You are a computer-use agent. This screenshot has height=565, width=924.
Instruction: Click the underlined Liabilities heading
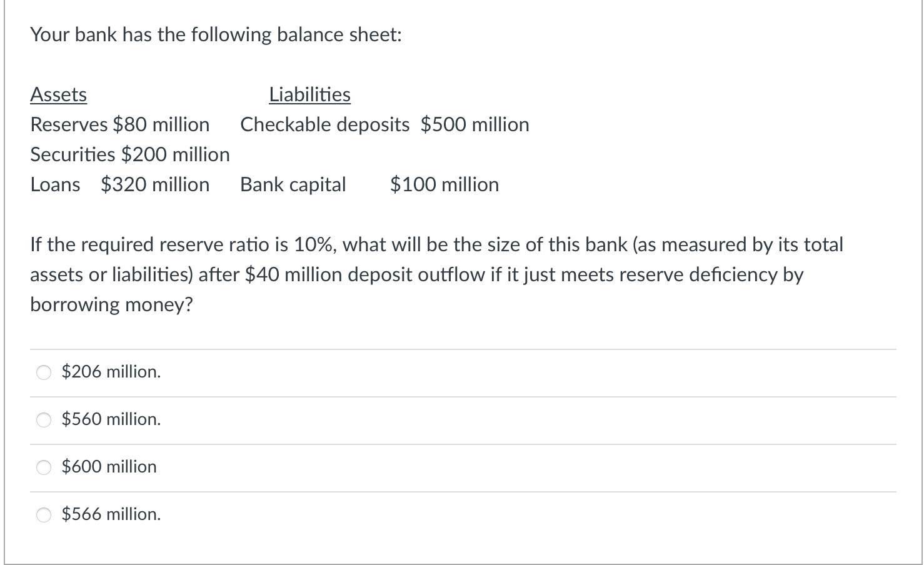(x=309, y=94)
